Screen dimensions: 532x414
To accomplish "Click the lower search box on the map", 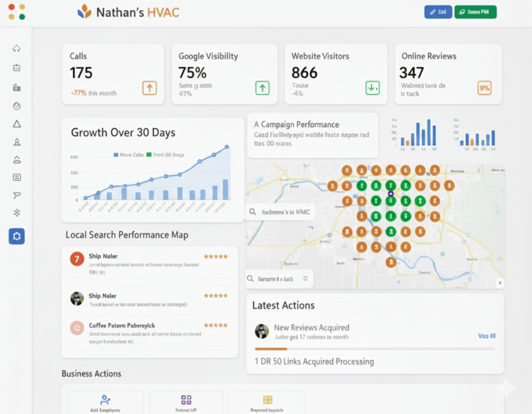I will point(279,279).
